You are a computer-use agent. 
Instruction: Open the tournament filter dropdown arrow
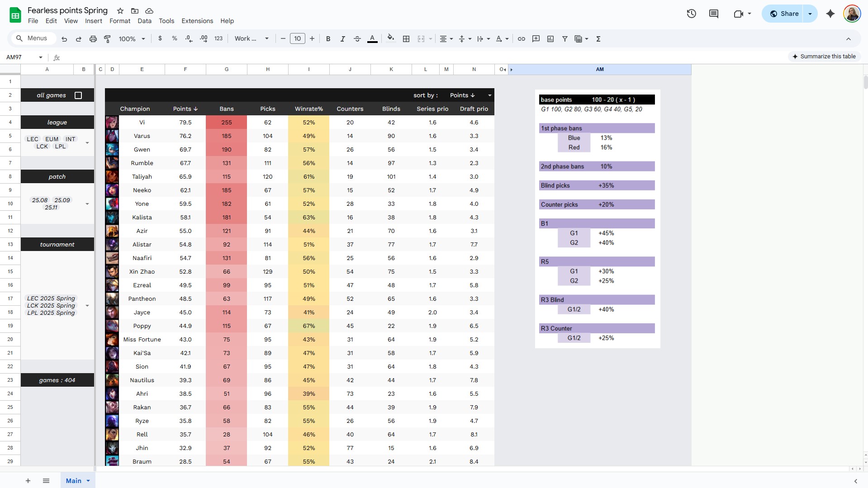[87, 306]
